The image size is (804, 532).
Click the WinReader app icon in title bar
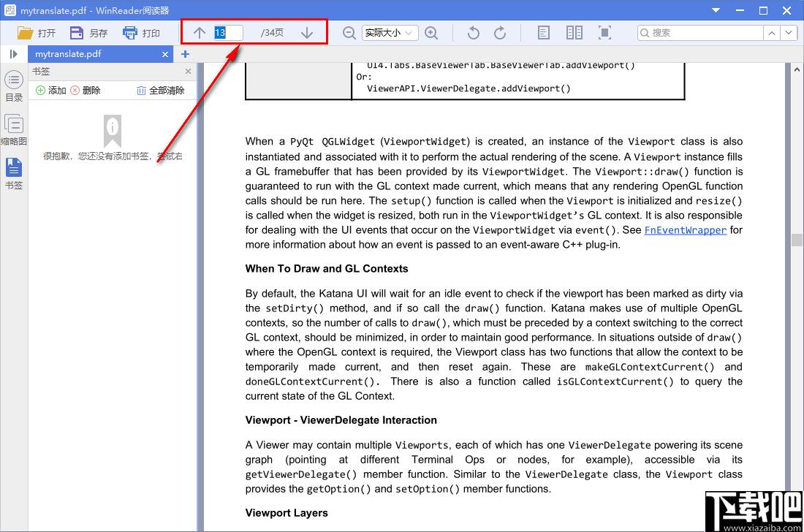click(x=10, y=10)
